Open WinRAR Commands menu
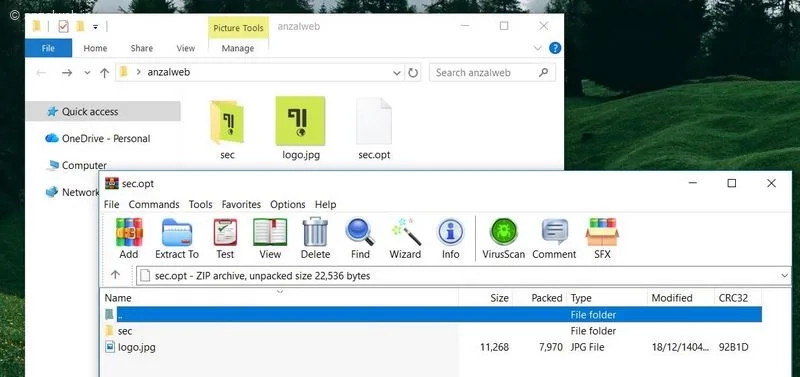Image resolution: width=800 pixels, height=377 pixels. [x=154, y=204]
